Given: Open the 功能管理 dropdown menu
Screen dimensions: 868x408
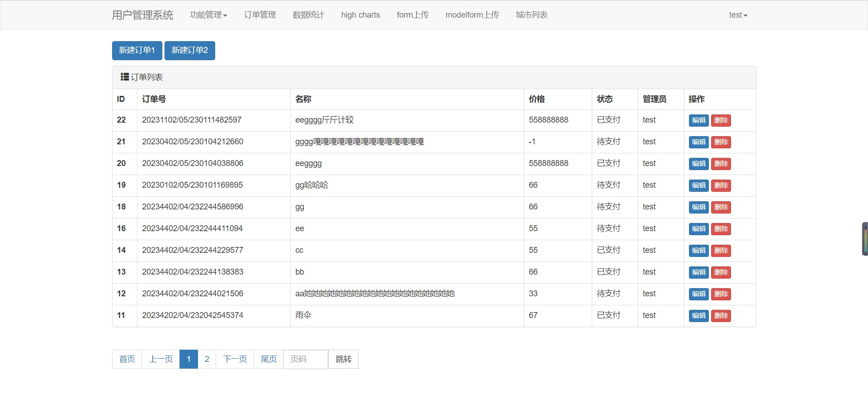Looking at the screenshot, I should click(208, 14).
